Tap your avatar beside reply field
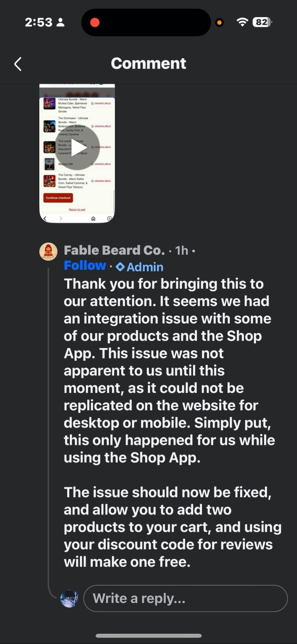Viewport: 297px width, 644px height. coord(69,598)
